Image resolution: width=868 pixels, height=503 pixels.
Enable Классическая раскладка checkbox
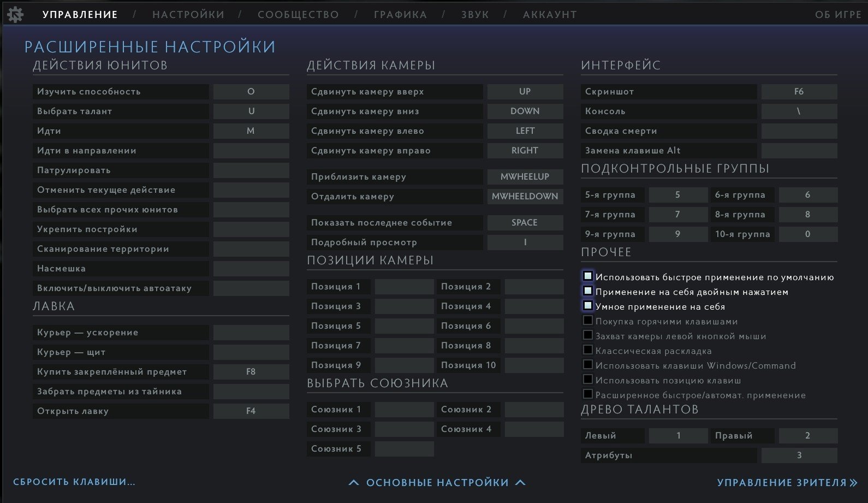pyautogui.click(x=588, y=350)
